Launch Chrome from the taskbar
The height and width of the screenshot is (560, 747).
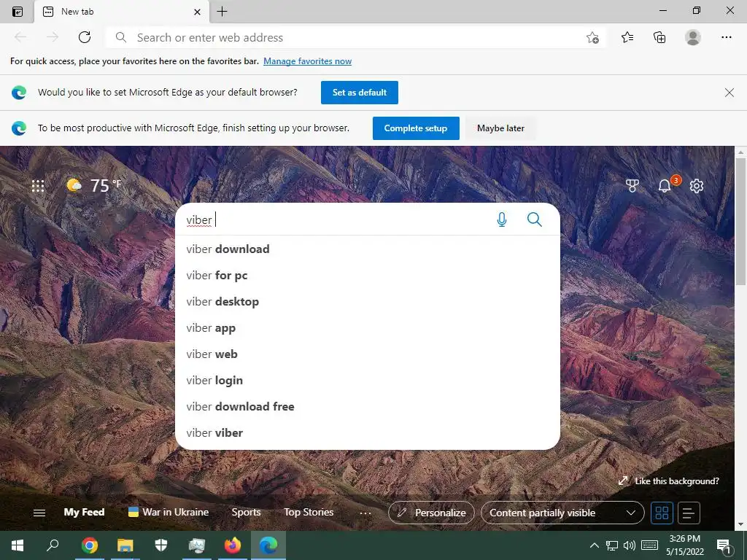[x=90, y=545]
